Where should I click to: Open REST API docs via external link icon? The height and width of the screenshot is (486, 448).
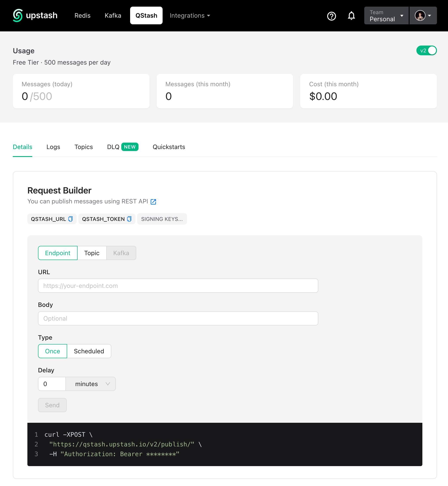coord(153,201)
